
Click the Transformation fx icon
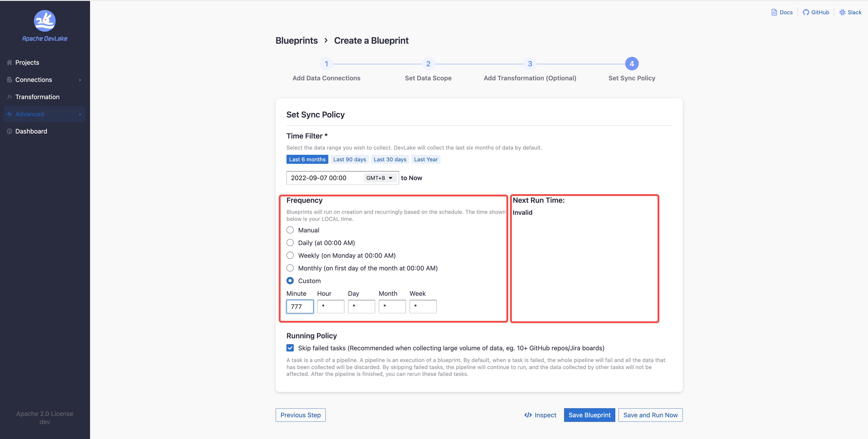(x=10, y=97)
